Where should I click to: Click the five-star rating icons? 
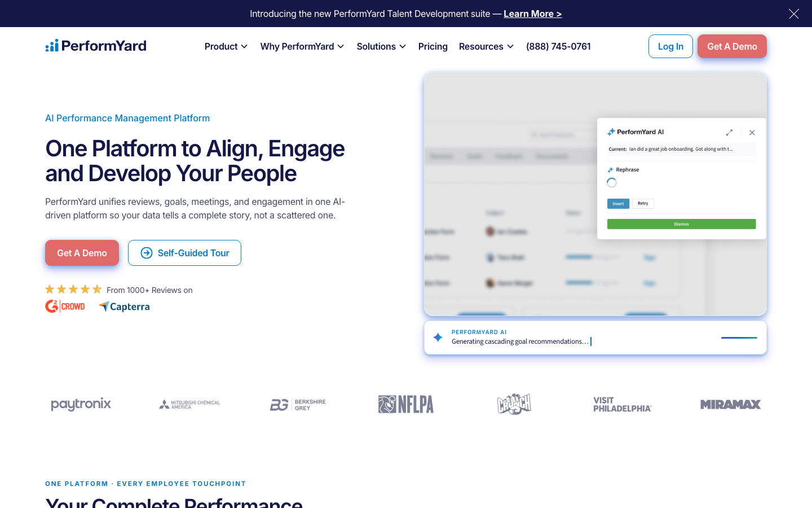pyautogui.click(x=73, y=290)
